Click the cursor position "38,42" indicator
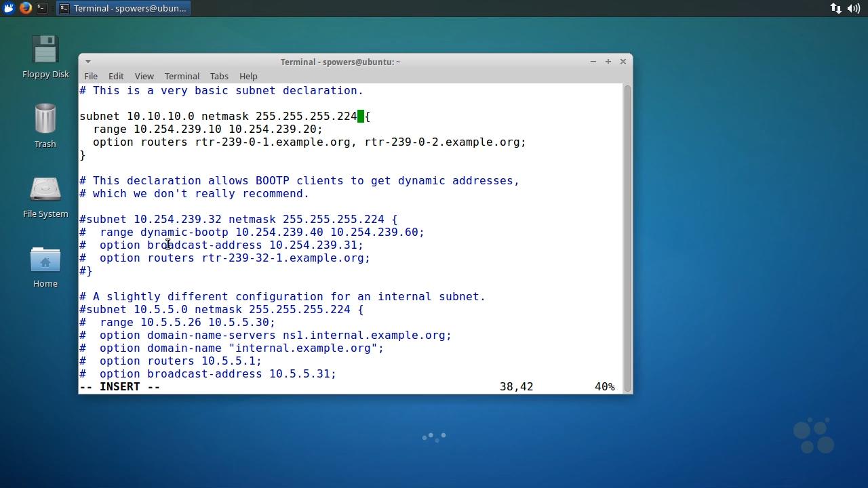868x488 pixels. (x=517, y=387)
